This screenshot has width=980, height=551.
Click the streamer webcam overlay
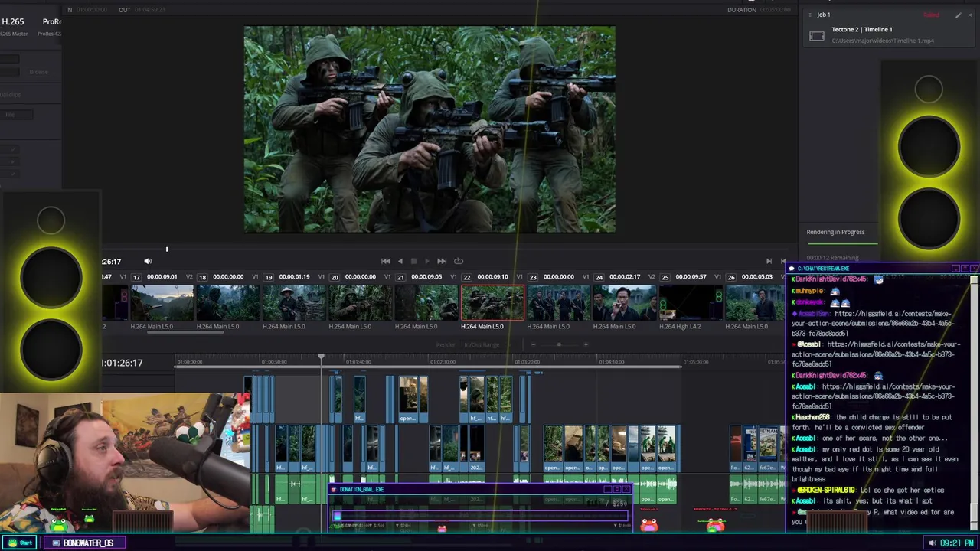[x=125, y=462]
